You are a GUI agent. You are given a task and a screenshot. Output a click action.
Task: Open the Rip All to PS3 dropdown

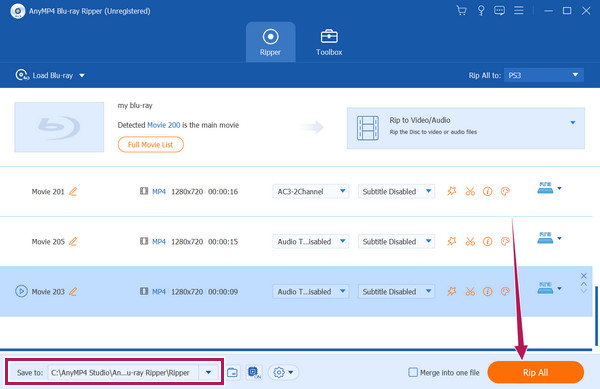[543, 75]
